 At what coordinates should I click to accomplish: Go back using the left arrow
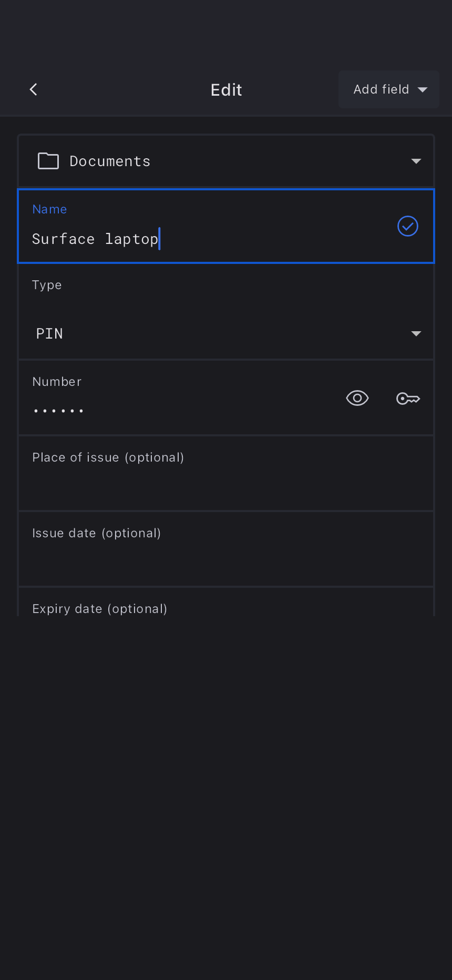[x=34, y=89]
